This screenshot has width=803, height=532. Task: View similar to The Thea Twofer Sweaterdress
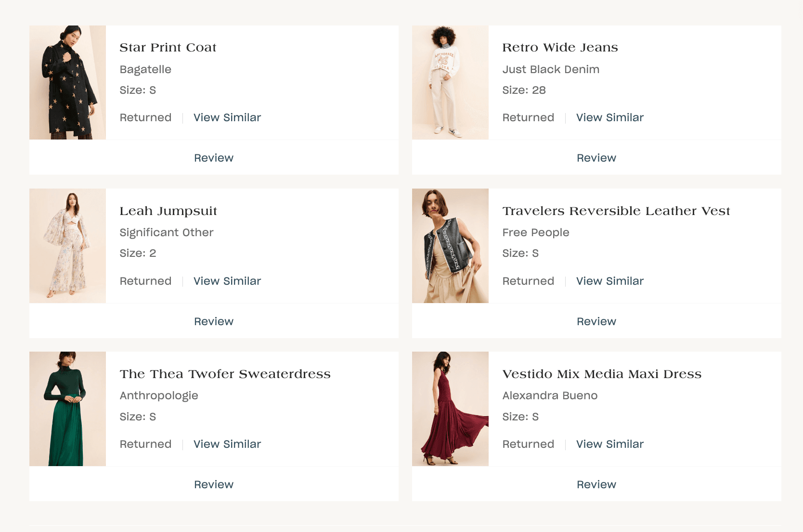(x=227, y=444)
